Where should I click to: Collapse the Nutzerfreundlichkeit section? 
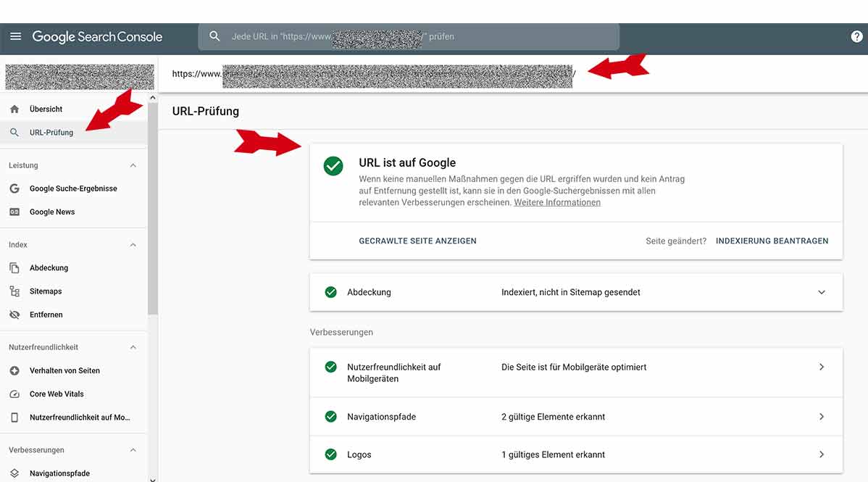pos(133,347)
